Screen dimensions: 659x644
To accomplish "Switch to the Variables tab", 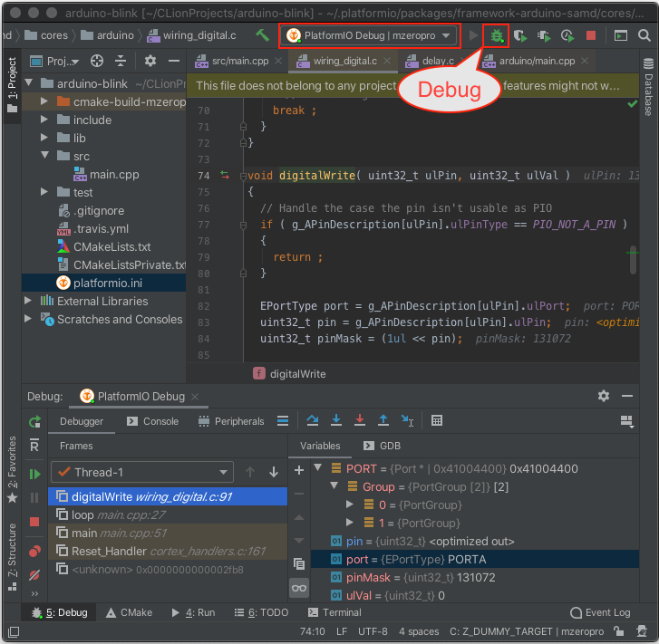I will click(320, 446).
